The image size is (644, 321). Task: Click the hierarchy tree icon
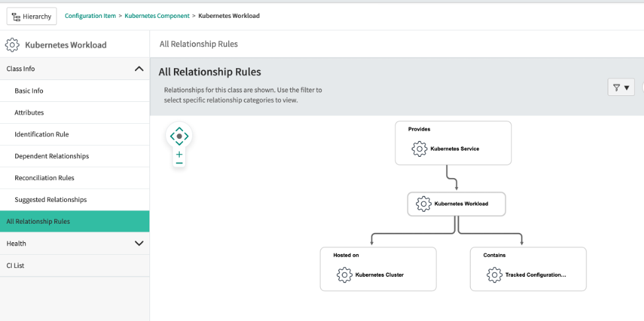pyautogui.click(x=16, y=17)
